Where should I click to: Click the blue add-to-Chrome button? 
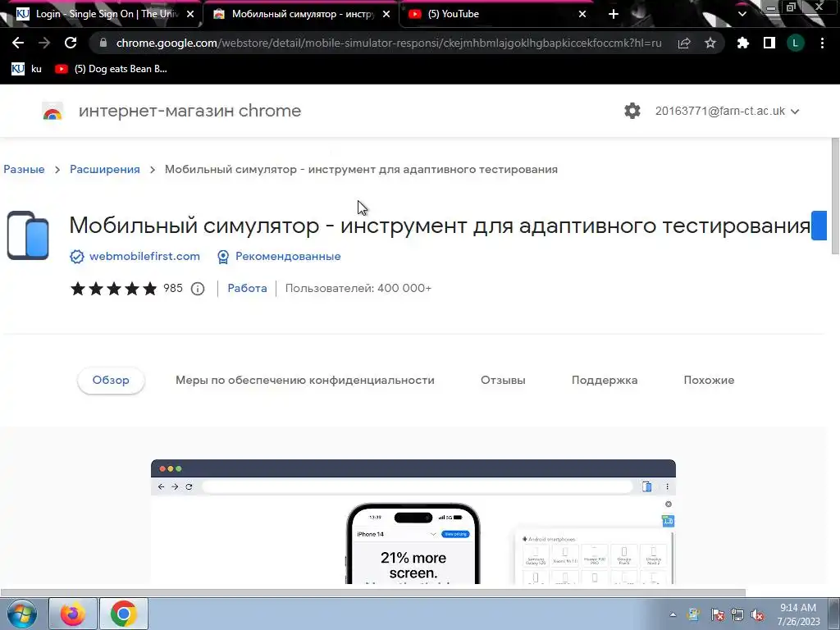coord(819,226)
